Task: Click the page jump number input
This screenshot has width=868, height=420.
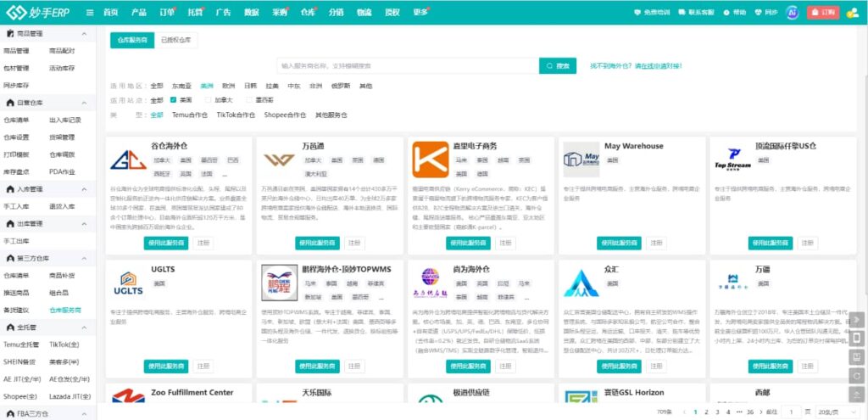Action: coord(793,412)
